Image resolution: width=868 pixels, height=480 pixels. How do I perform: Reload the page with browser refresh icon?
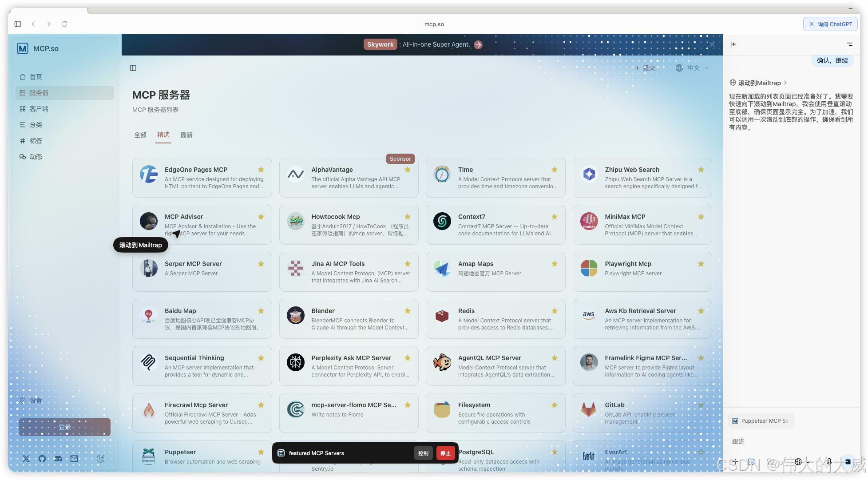click(64, 24)
